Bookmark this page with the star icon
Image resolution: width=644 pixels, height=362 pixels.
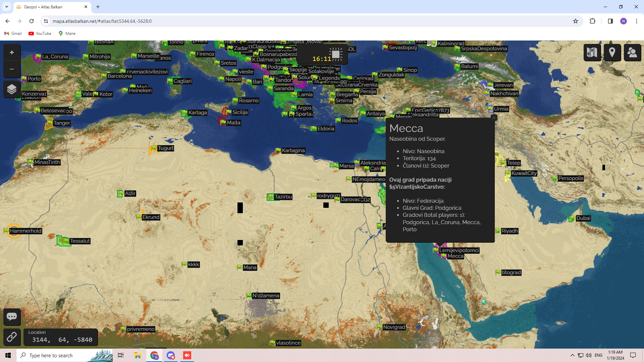click(x=576, y=21)
